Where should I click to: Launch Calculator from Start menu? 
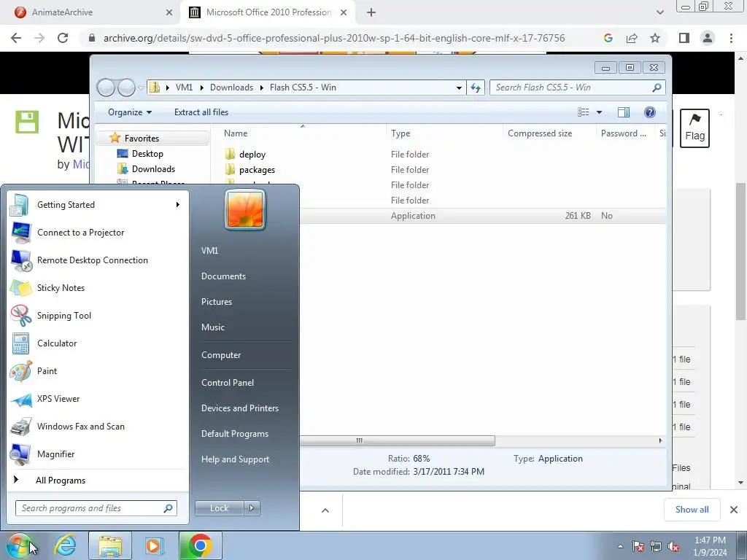[97, 343]
